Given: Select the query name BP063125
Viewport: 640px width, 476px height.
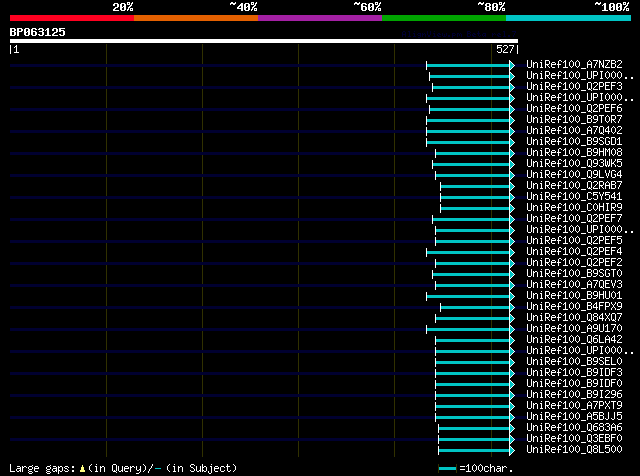Looking at the screenshot, I should point(38,32).
